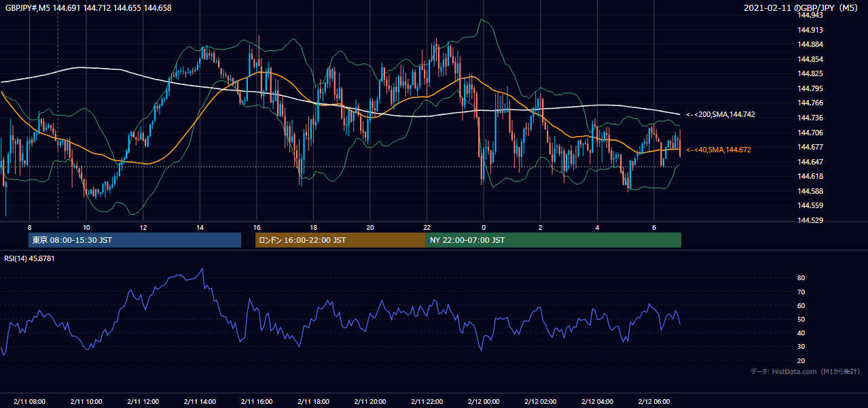Click the 2/11 12:00 time axis label
The width and height of the screenshot is (868, 408).
pyautogui.click(x=143, y=402)
